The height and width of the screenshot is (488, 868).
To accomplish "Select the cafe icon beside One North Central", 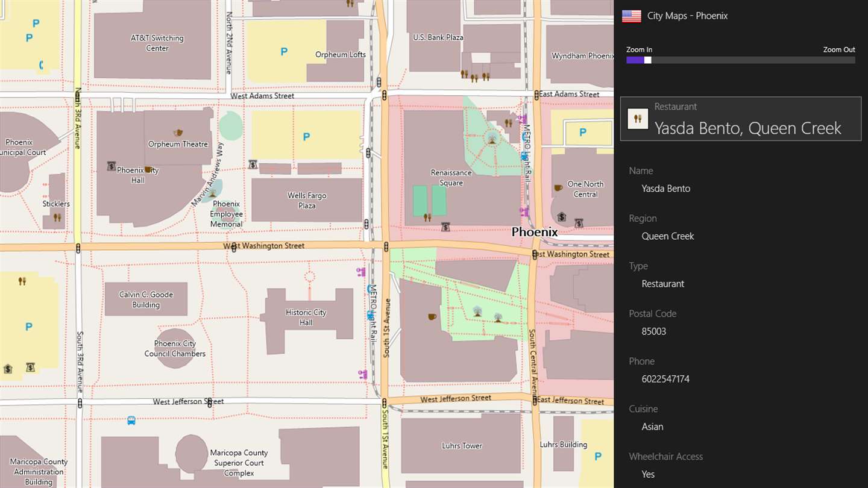I will (x=558, y=187).
